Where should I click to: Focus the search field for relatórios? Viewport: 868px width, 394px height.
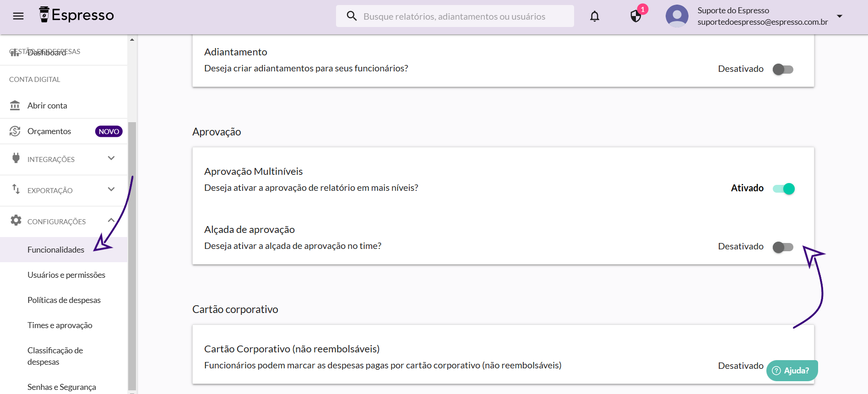[455, 16]
